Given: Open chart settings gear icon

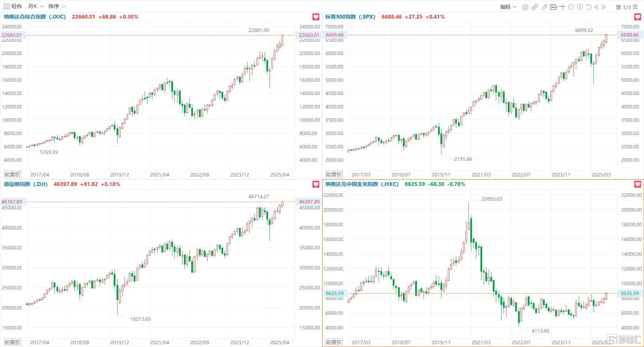Looking at the screenshot, I should (x=525, y=7).
